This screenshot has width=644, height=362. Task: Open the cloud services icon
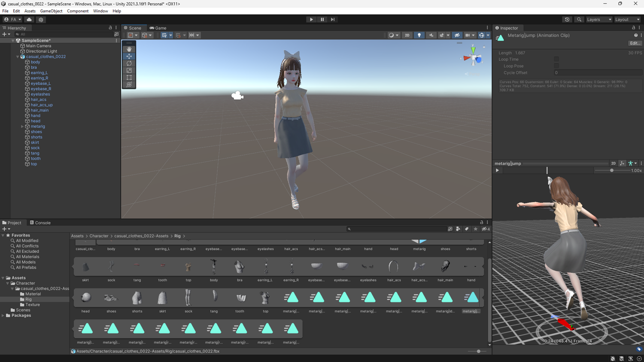click(x=29, y=19)
